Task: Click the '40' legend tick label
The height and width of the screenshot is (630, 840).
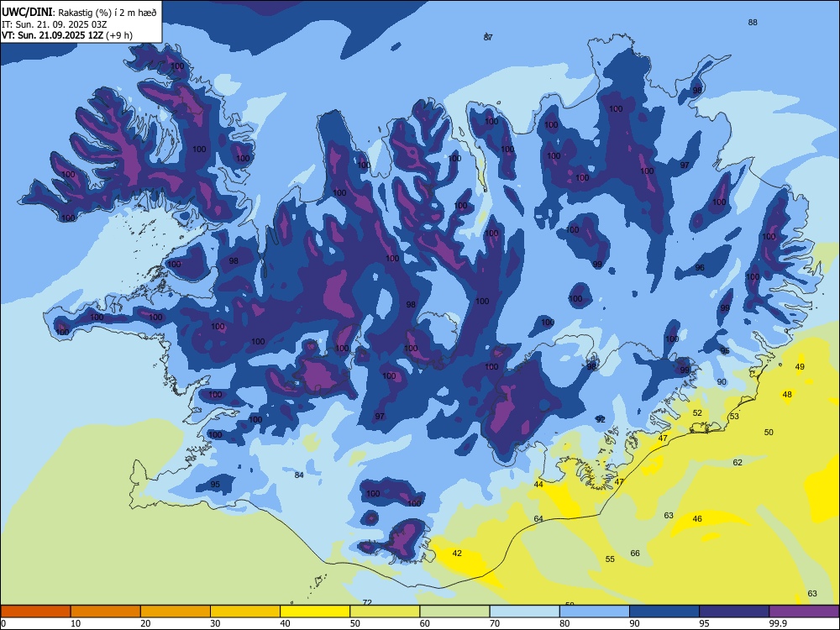Action: [x=285, y=623]
